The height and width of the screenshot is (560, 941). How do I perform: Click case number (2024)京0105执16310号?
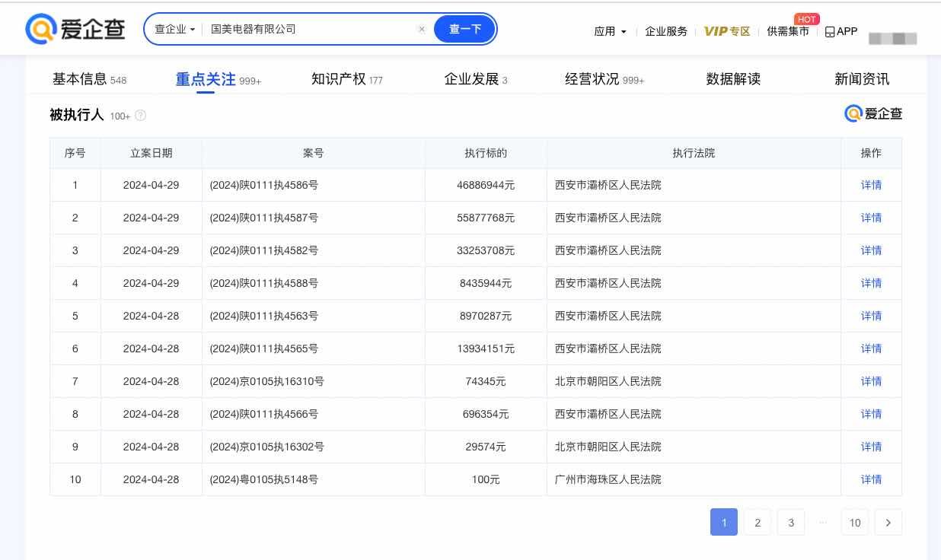click(267, 381)
